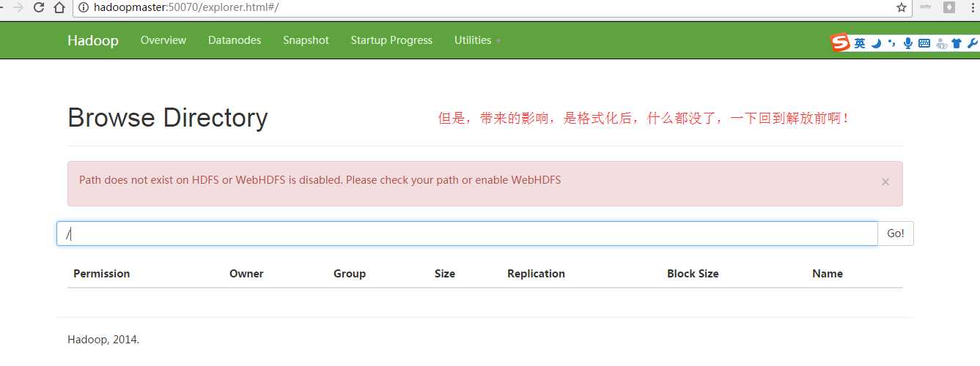Image resolution: width=980 pixels, height=366 pixels.
Task: Click the Sogou input method logo
Action: click(x=839, y=43)
